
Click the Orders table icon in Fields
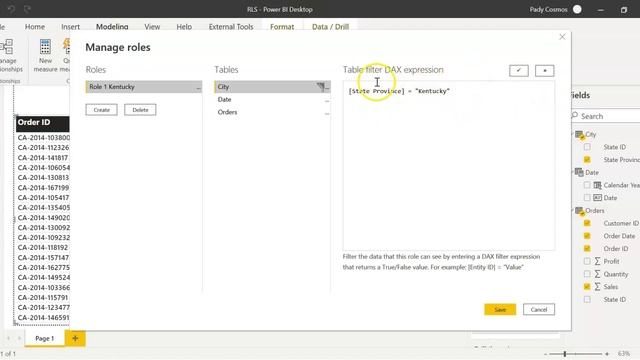pyautogui.click(x=580, y=211)
